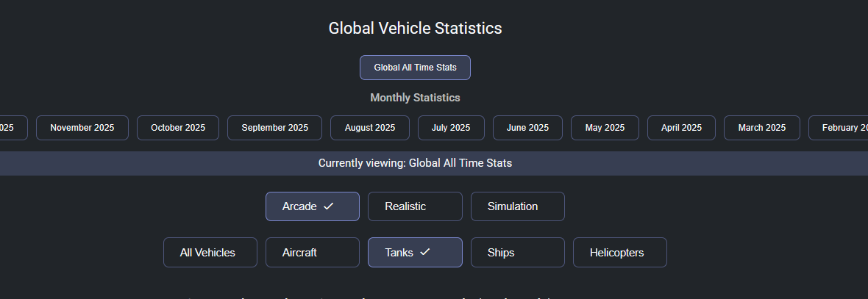This screenshot has width=868, height=299.
Task: Select July 2025 monthly stats
Action: [x=451, y=128]
